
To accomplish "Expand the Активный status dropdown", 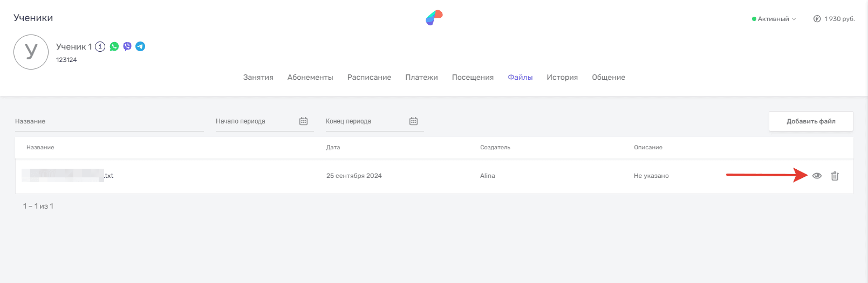I will (x=774, y=19).
